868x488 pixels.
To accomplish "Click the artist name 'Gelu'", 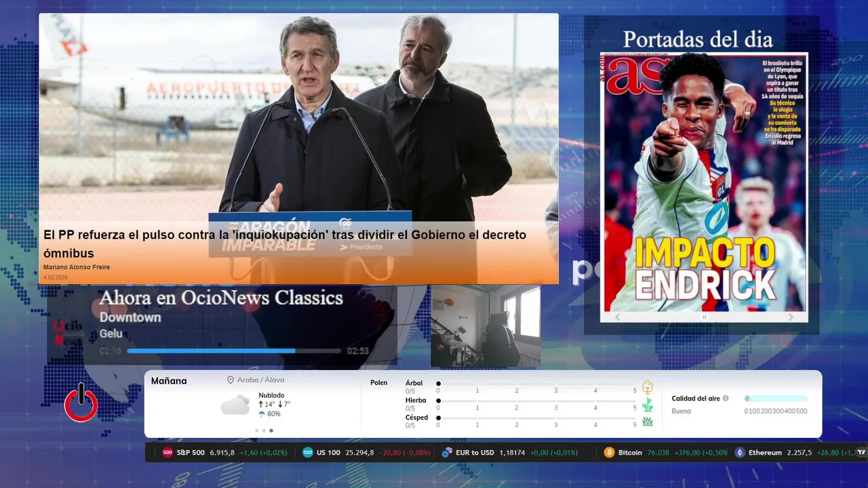I will [x=111, y=333].
